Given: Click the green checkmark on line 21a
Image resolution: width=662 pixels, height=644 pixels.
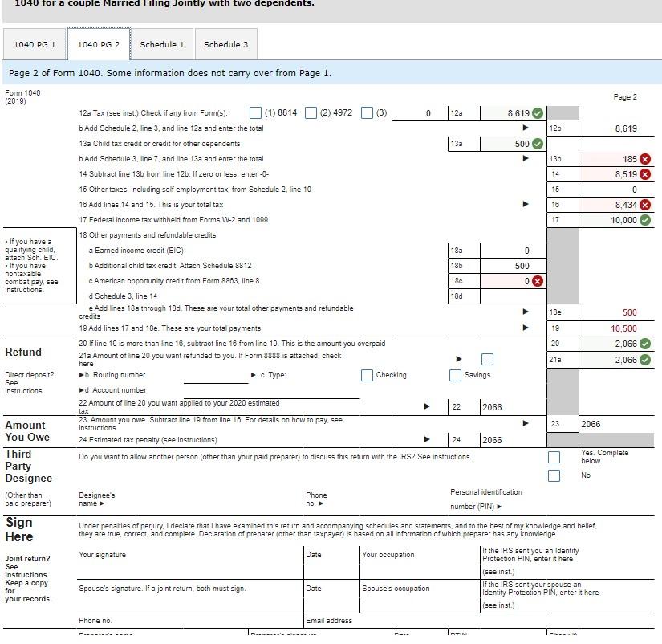Looking at the screenshot, I should (645, 360).
